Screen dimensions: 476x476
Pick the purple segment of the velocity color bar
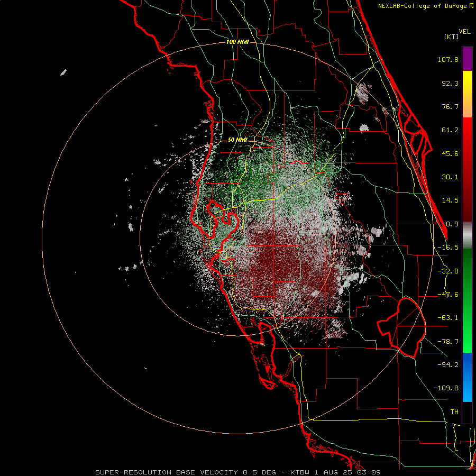coord(467,59)
